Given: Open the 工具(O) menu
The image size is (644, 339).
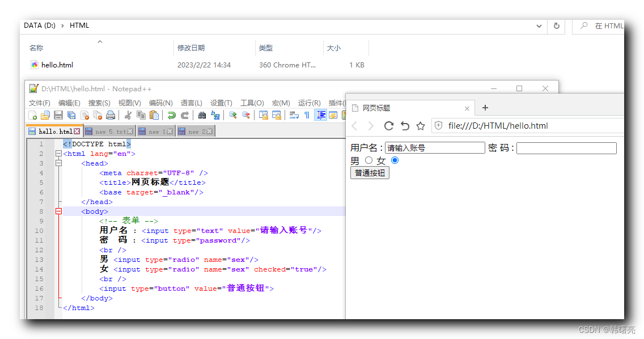Looking at the screenshot, I should pos(252,103).
